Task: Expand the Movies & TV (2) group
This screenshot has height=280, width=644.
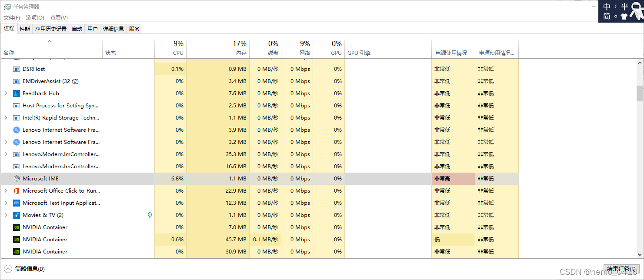Action: click(x=6, y=215)
